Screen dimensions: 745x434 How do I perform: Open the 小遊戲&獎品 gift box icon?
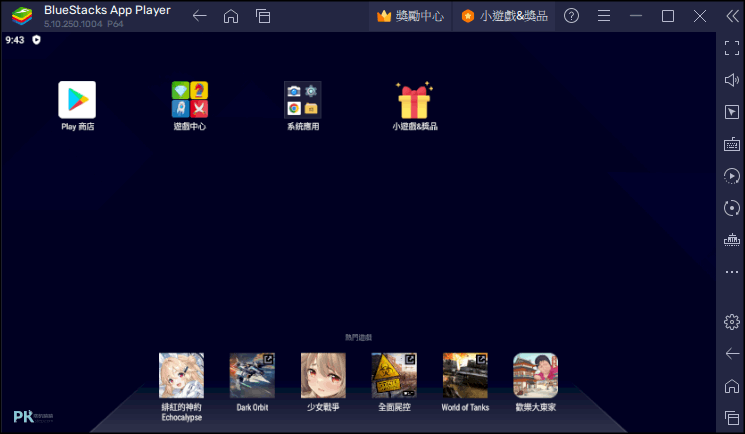414,100
